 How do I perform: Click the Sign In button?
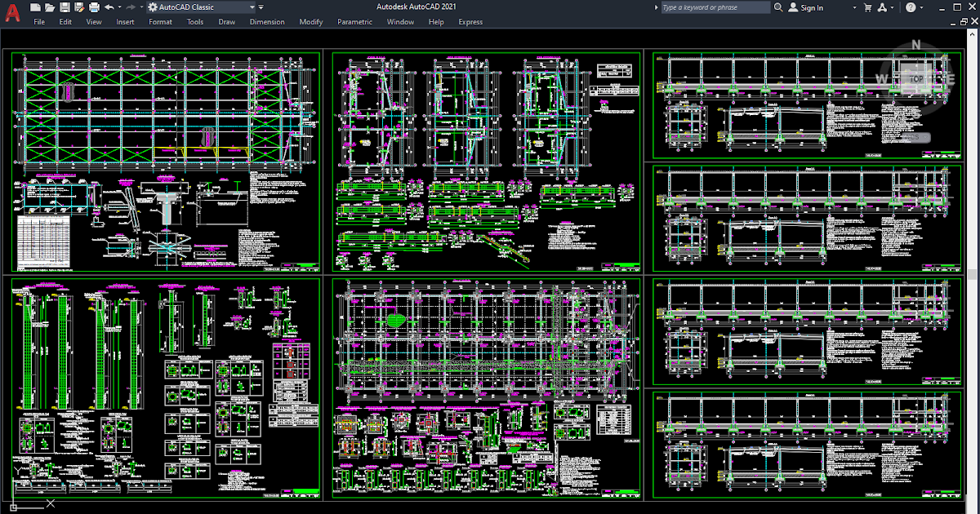[x=810, y=7]
